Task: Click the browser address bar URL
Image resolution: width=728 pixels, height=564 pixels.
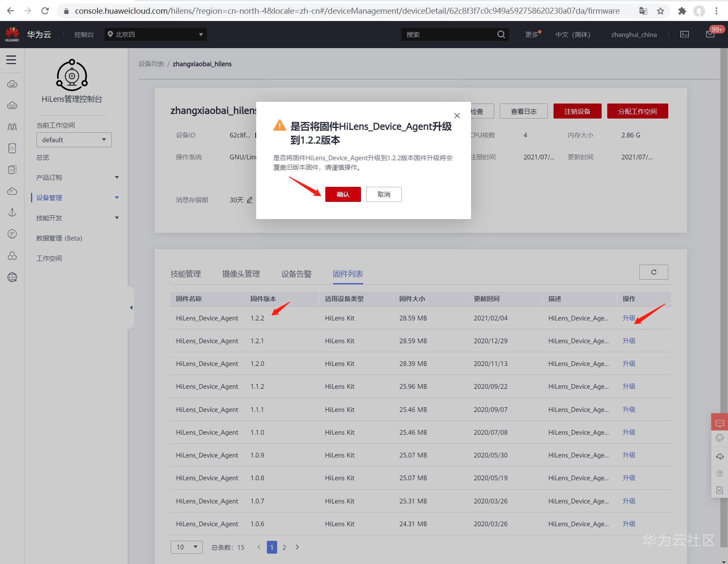Action: click(347, 11)
